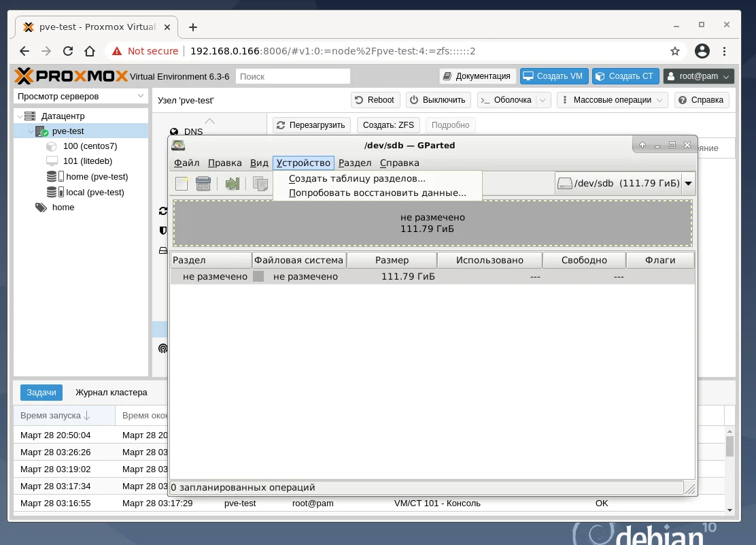The height and width of the screenshot is (545, 756).
Task: Sort by the Время запуска column header
Action: [64, 416]
